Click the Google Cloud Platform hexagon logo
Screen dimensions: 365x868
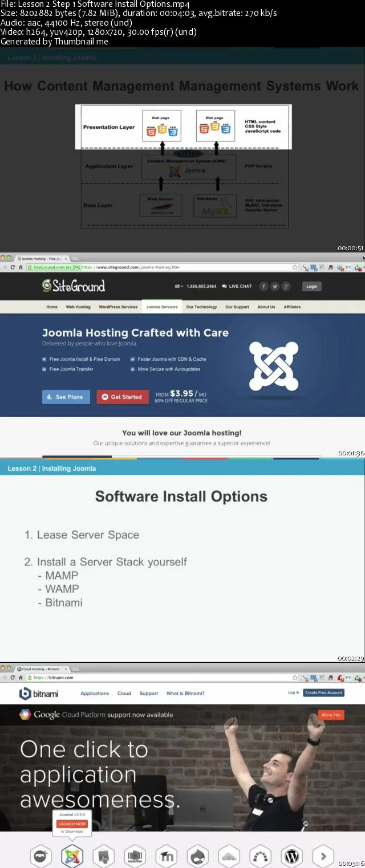point(25,715)
